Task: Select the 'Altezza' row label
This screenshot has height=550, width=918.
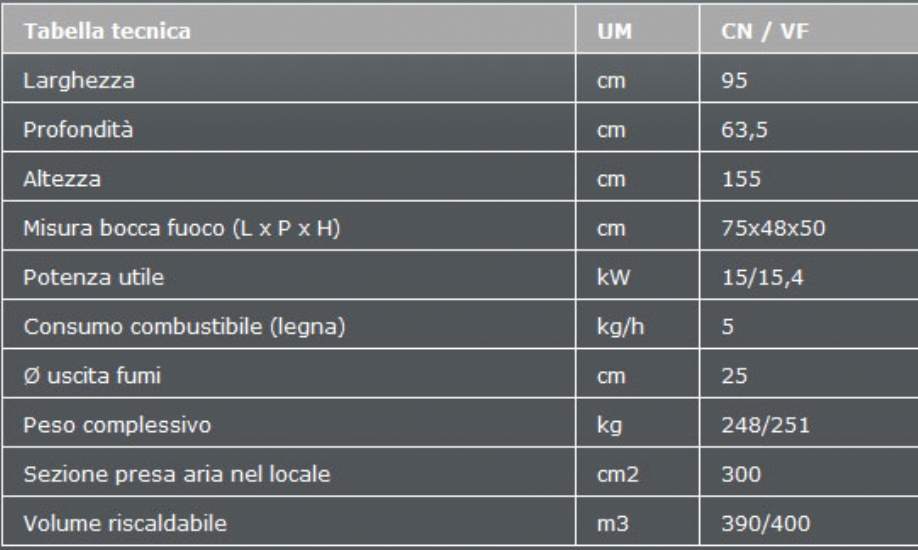Action: click(x=61, y=179)
